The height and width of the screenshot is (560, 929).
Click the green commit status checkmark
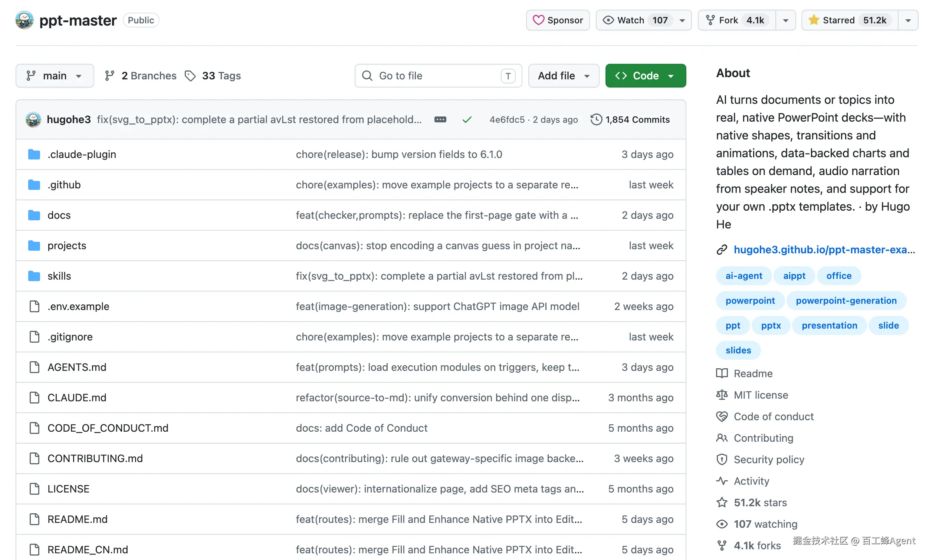coord(467,120)
